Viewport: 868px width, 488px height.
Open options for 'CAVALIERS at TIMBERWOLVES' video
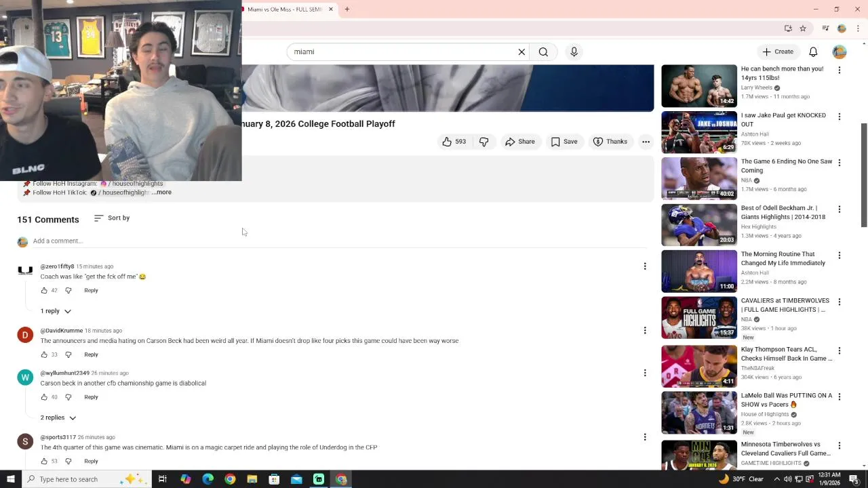[x=840, y=302]
